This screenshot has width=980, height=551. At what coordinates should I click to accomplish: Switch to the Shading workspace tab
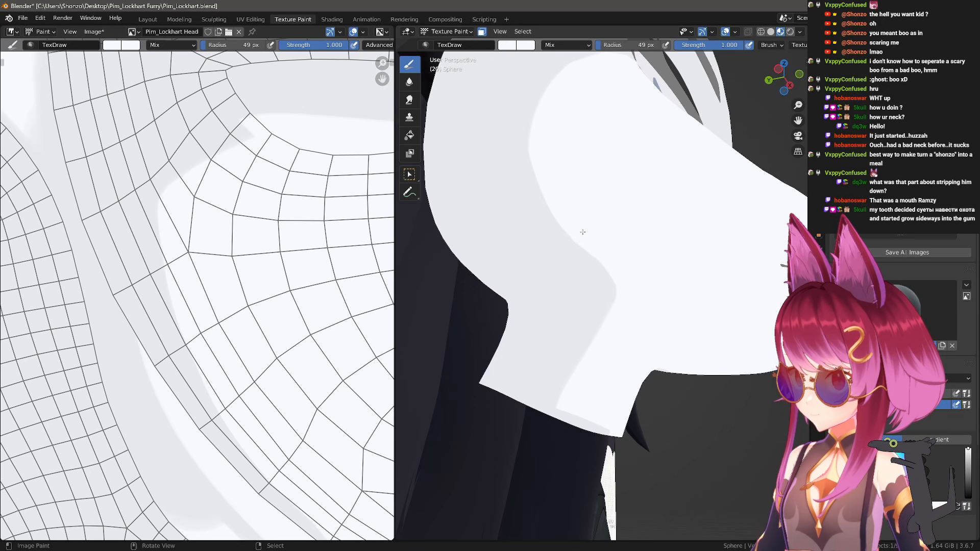point(332,19)
